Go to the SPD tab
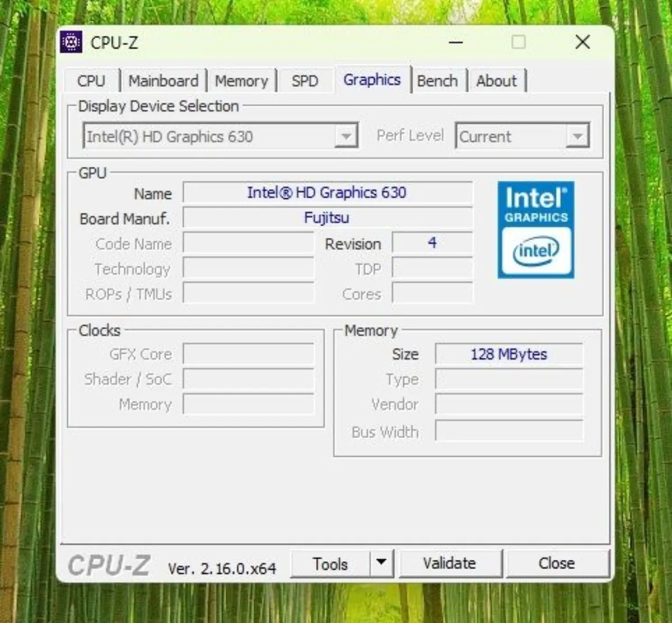The image size is (672, 623). (x=305, y=81)
